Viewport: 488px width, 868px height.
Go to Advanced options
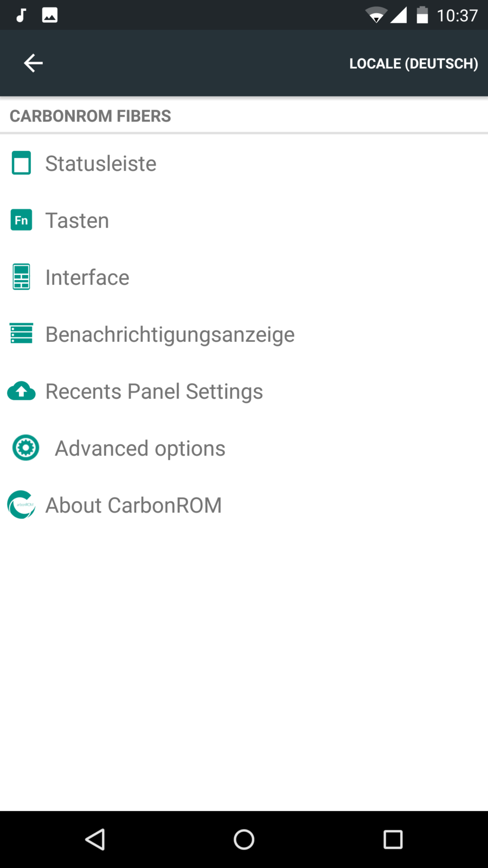(140, 449)
